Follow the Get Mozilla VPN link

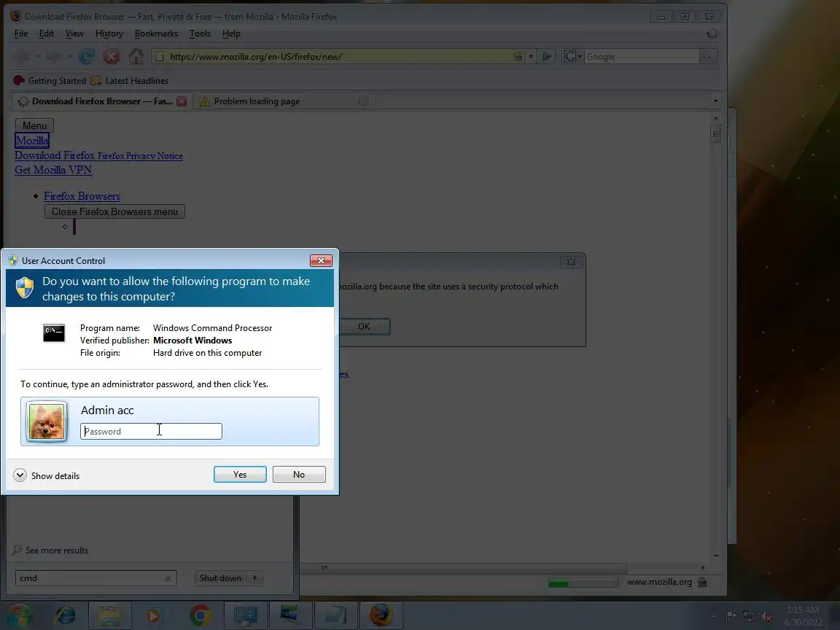53,170
